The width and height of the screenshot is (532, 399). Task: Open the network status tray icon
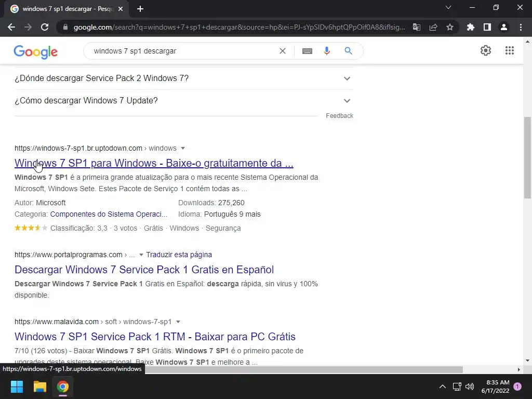pos(457,387)
